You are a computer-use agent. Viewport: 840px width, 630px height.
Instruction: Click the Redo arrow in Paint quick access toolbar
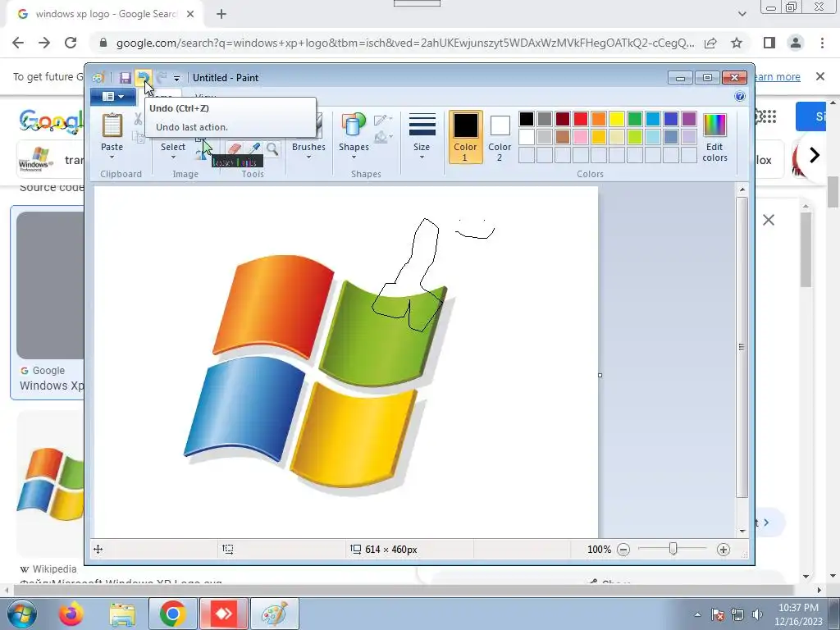162,78
